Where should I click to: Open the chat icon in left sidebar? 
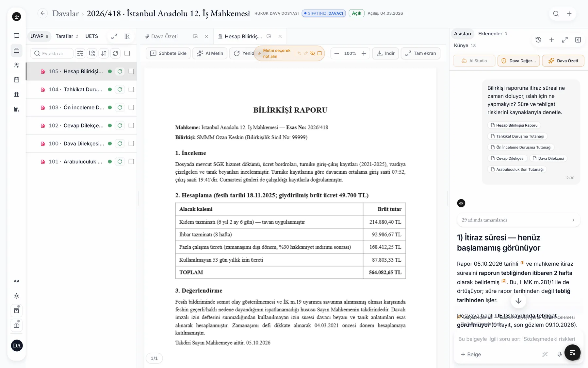(x=17, y=36)
